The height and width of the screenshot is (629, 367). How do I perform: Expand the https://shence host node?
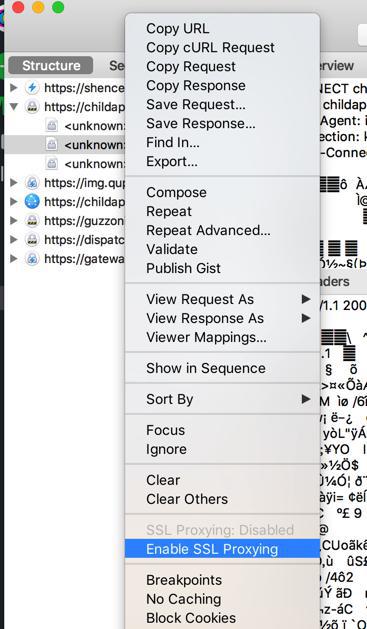(x=14, y=87)
